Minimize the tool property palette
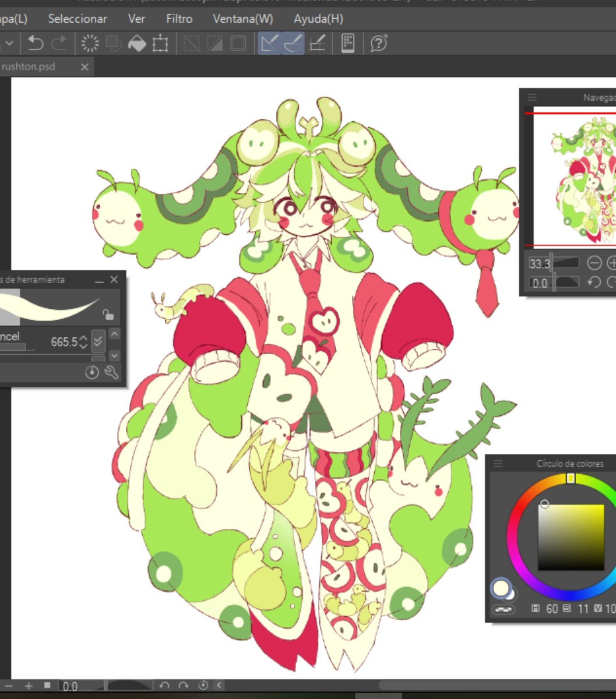 click(99, 281)
